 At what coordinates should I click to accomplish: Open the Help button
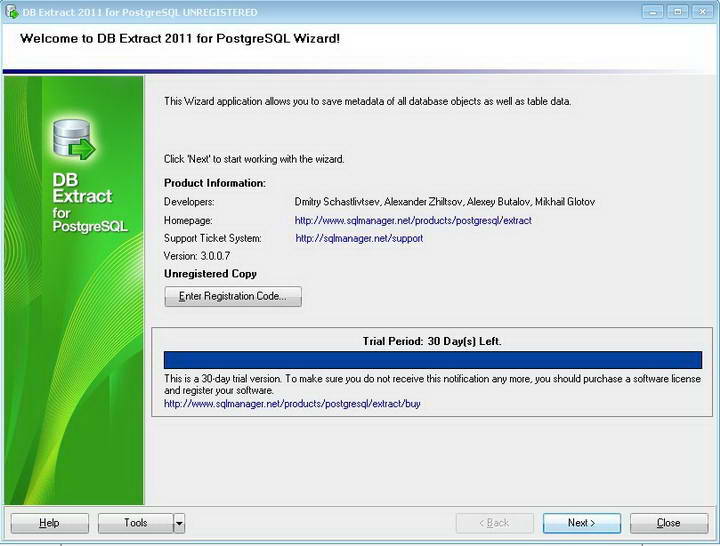tap(49, 523)
